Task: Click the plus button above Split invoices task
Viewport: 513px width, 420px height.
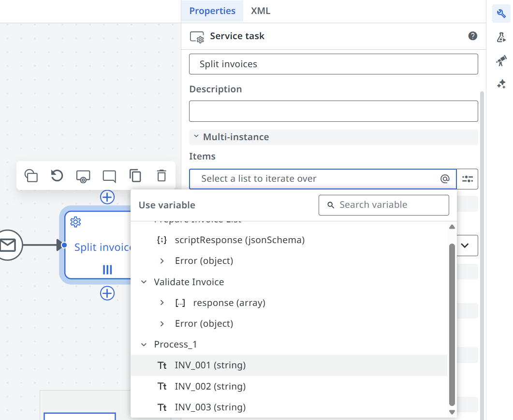Action: [107, 197]
